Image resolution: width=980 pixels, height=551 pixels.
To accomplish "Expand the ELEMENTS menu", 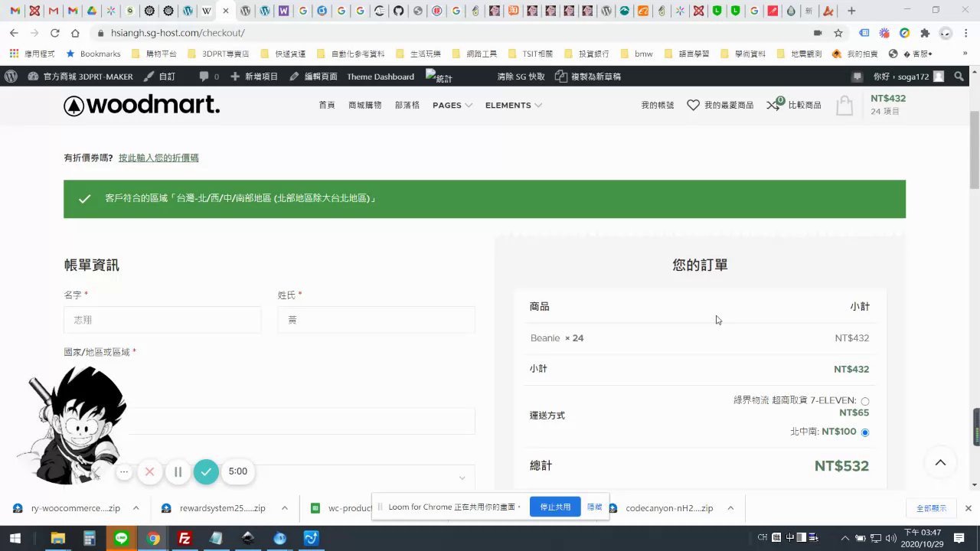I will pos(514,106).
